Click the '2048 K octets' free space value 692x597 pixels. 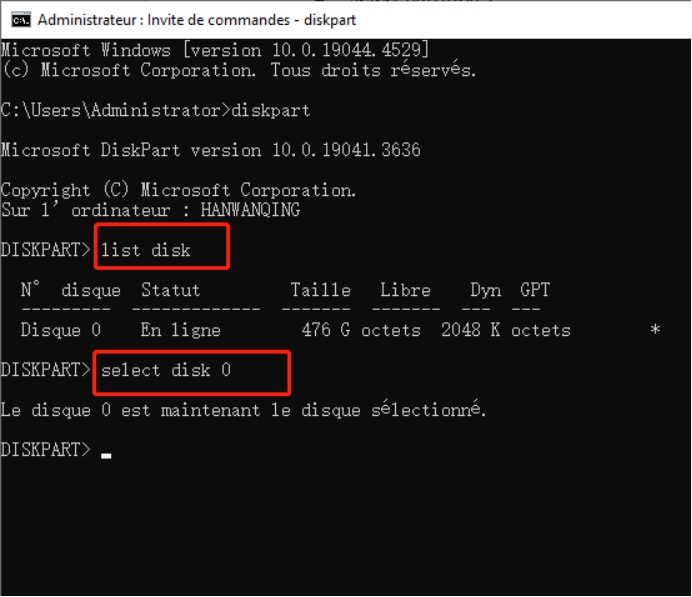pyautogui.click(x=505, y=330)
